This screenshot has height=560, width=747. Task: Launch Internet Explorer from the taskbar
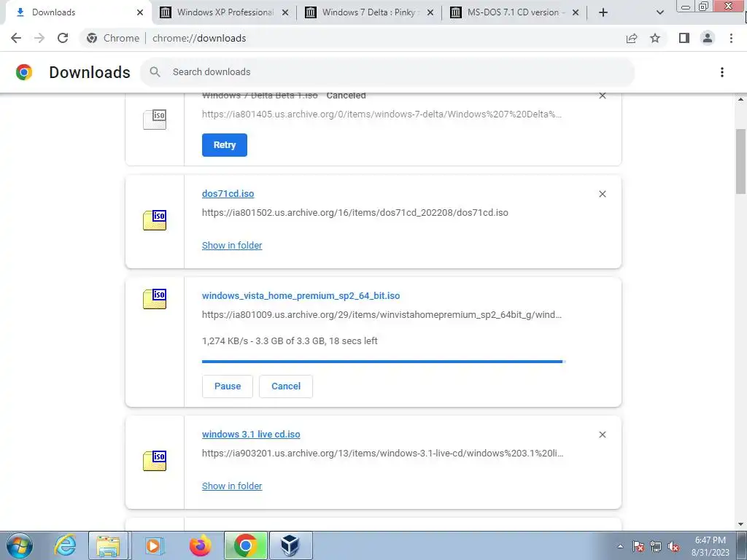click(65, 545)
